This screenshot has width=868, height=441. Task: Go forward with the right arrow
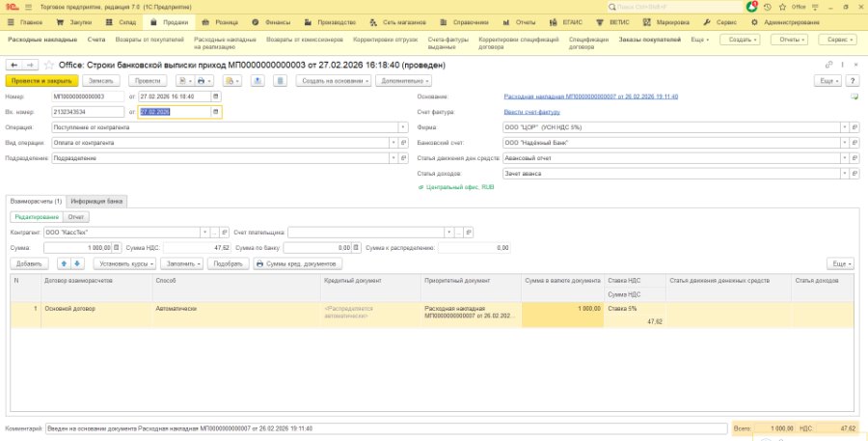[x=30, y=66]
